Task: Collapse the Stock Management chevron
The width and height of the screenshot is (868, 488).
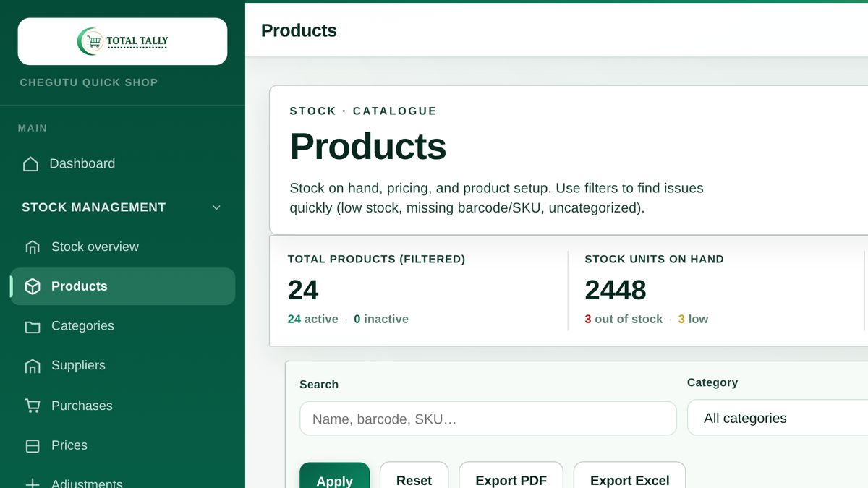Action: (x=216, y=207)
